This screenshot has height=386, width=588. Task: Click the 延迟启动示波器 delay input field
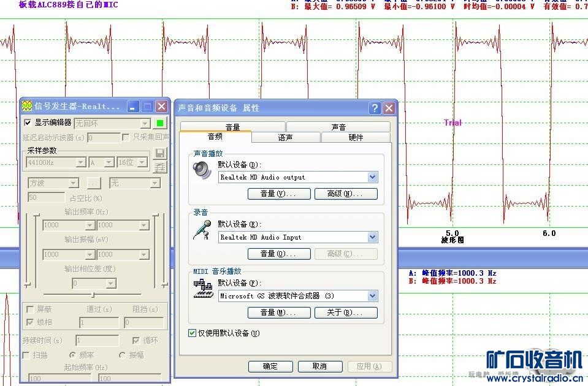coord(104,137)
